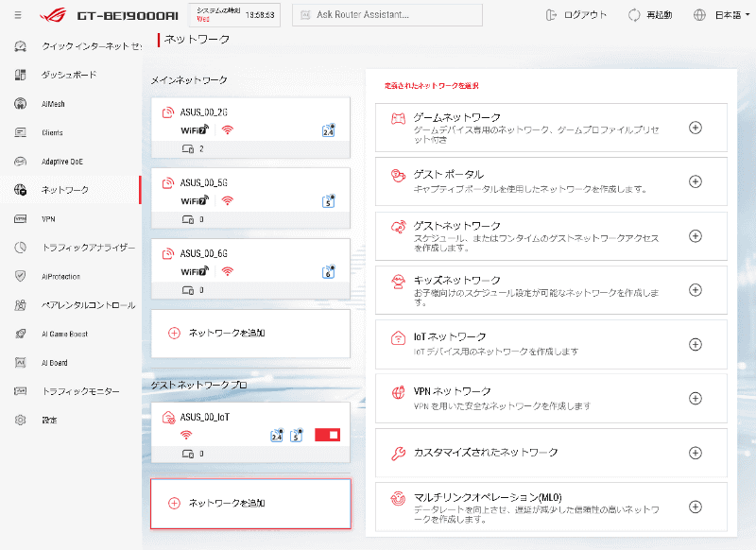Add a キッズネットワーク via plus icon
The height and width of the screenshot is (550, 756).
tap(695, 290)
